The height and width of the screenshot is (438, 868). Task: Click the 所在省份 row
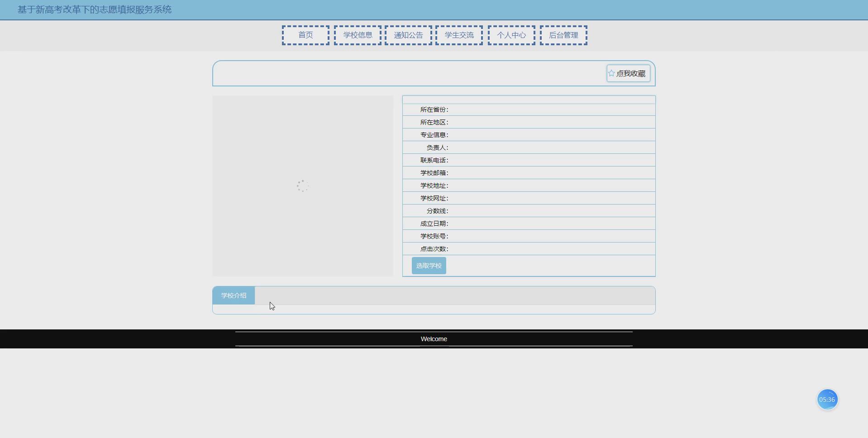(529, 109)
